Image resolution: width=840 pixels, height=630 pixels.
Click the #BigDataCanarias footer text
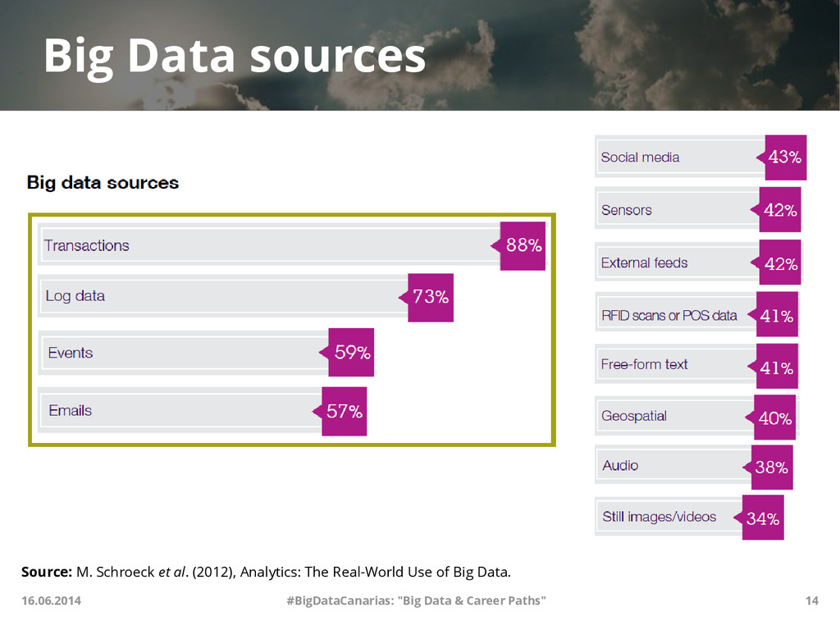tap(416, 600)
